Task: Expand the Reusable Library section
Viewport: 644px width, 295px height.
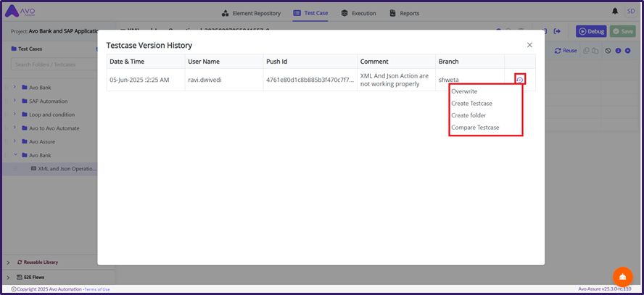Action: point(8,262)
